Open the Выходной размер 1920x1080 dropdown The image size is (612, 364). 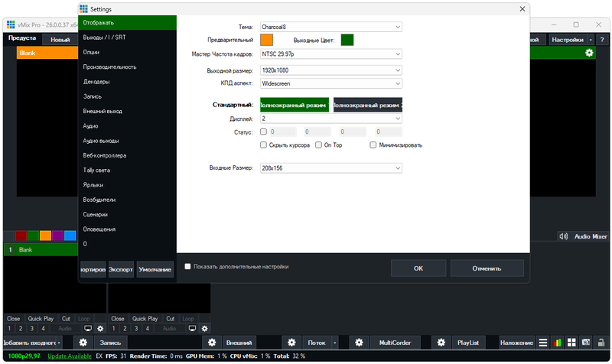(331, 70)
